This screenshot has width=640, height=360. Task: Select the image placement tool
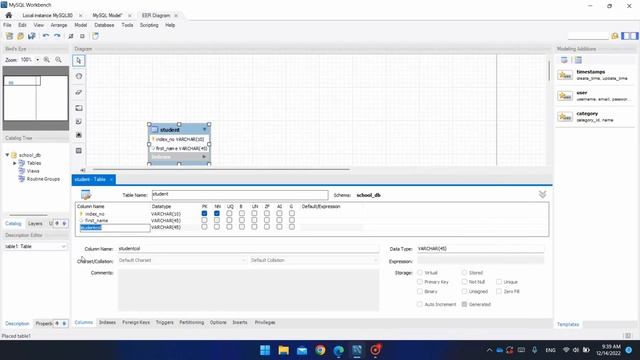[x=79, y=135]
